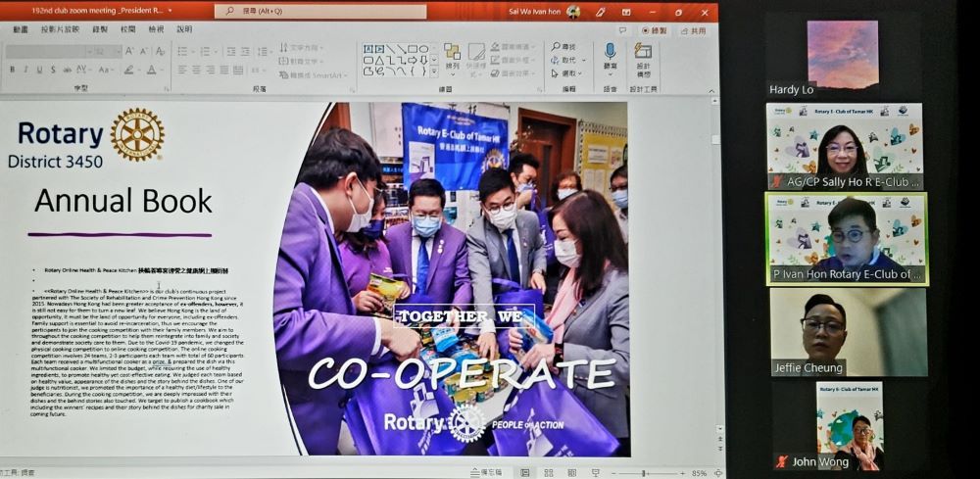Click the 85% zoom level

699,473
